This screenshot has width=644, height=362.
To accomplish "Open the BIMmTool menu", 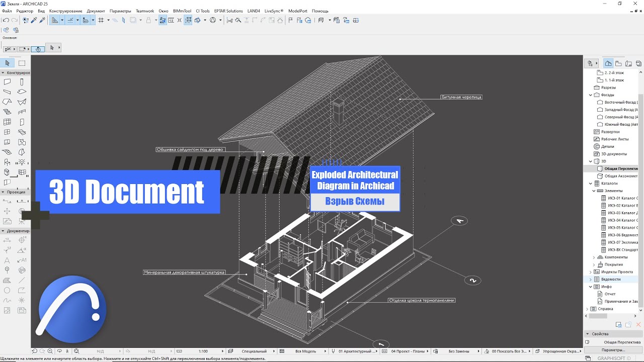I will coord(182,11).
